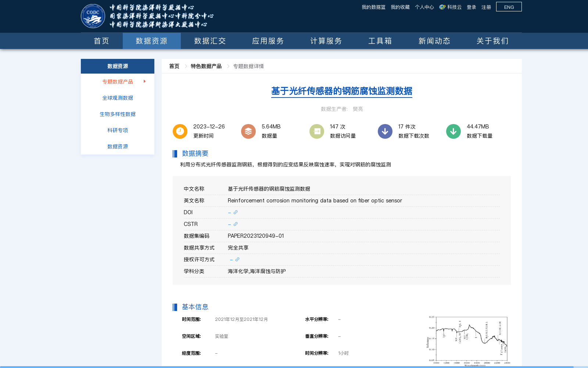Image resolution: width=588 pixels, height=368 pixels.
Task: Click the blue download count arrow icon
Action: (385, 131)
